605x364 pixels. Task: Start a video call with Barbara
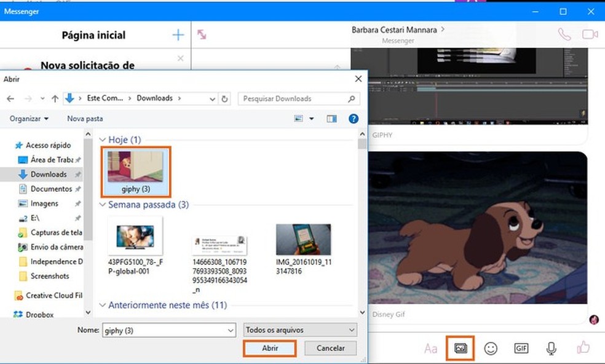(x=591, y=34)
